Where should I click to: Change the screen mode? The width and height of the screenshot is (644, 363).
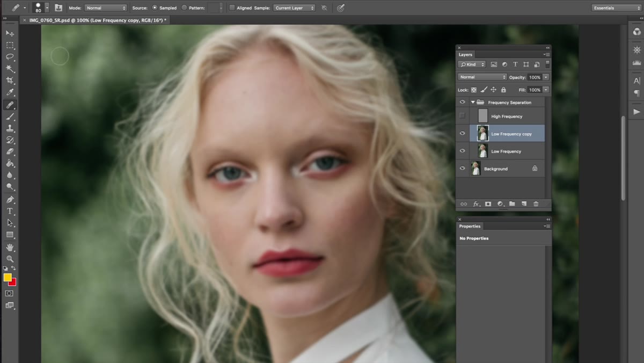(10, 305)
